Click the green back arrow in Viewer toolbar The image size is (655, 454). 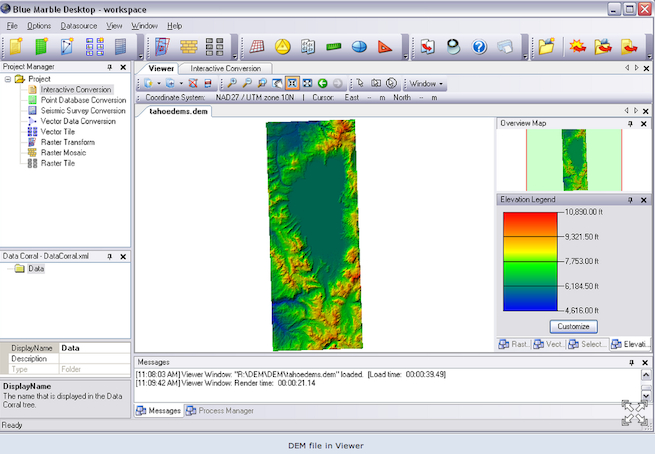pyautogui.click(x=323, y=84)
